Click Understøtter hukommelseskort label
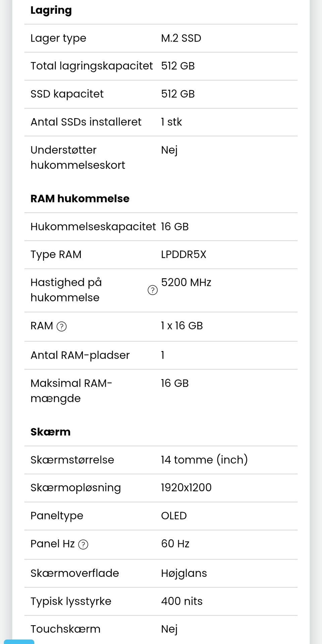Screen dimensions: 322x644 pyautogui.click(x=78, y=157)
